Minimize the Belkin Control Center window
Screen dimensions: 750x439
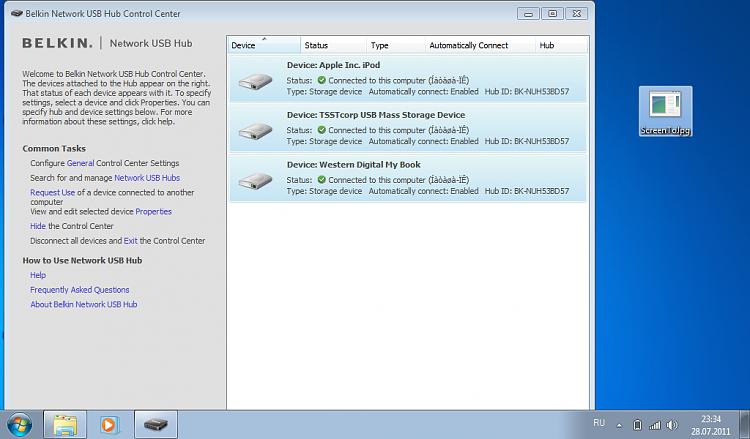[x=528, y=14]
